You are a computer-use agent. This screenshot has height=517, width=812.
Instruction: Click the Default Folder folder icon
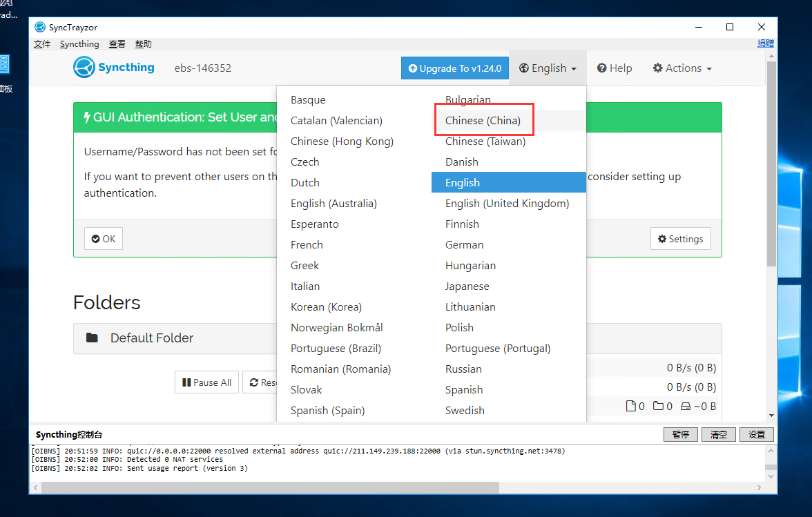point(92,338)
